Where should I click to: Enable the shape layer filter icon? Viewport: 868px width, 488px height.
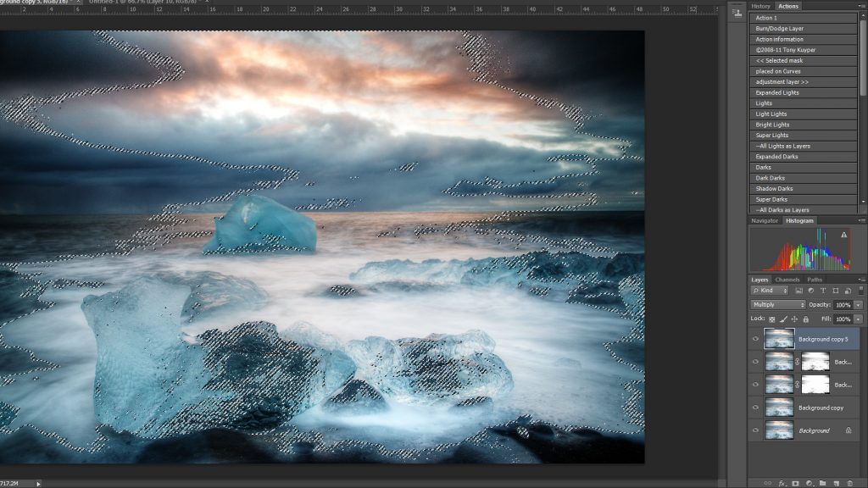[835, 291]
